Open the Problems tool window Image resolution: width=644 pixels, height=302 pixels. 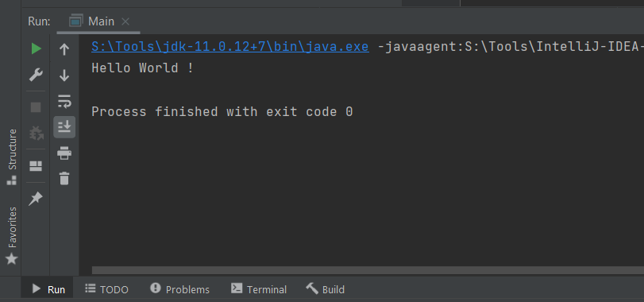point(180,289)
